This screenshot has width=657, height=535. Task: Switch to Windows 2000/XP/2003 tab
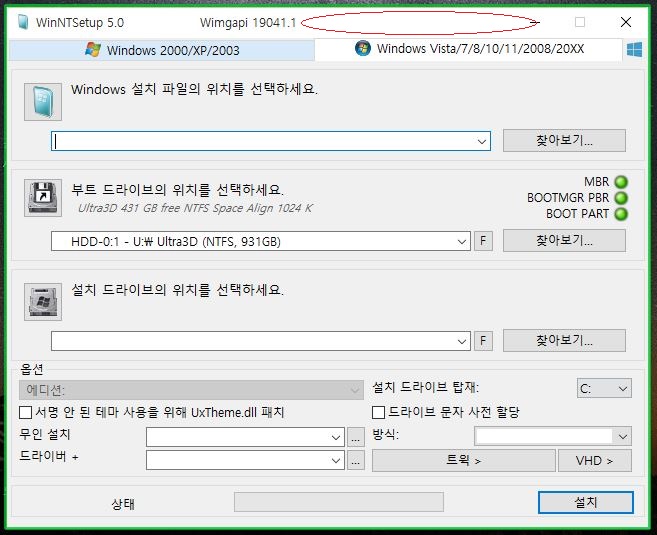point(162,50)
